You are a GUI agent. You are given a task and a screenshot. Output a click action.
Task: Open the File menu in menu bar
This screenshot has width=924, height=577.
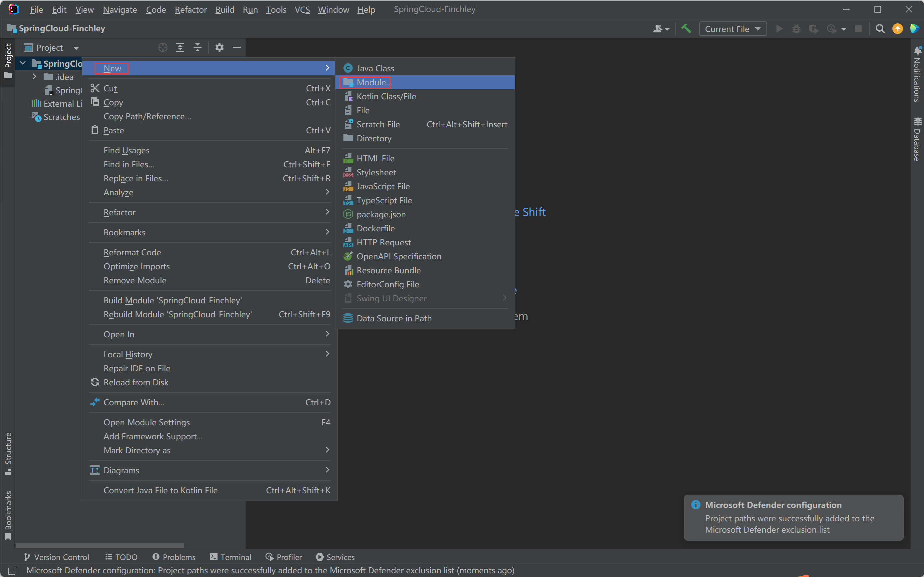click(36, 10)
